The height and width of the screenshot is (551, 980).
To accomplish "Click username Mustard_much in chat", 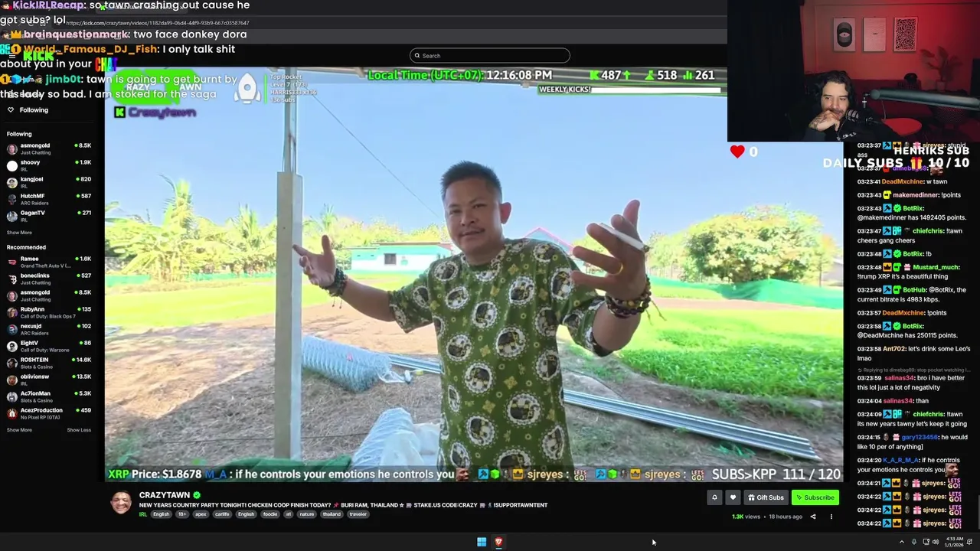I will 936,267.
